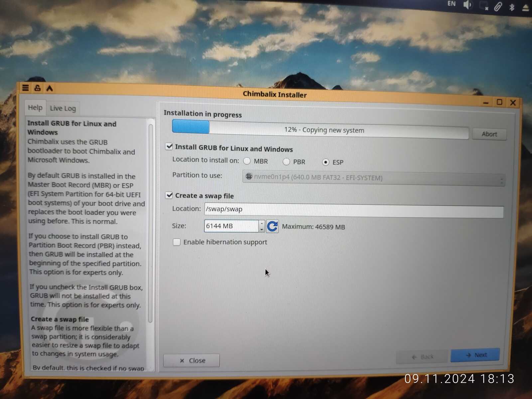532x399 pixels.
Task: Click the 'Installation in progress' heading
Action: tap(203, 114)
